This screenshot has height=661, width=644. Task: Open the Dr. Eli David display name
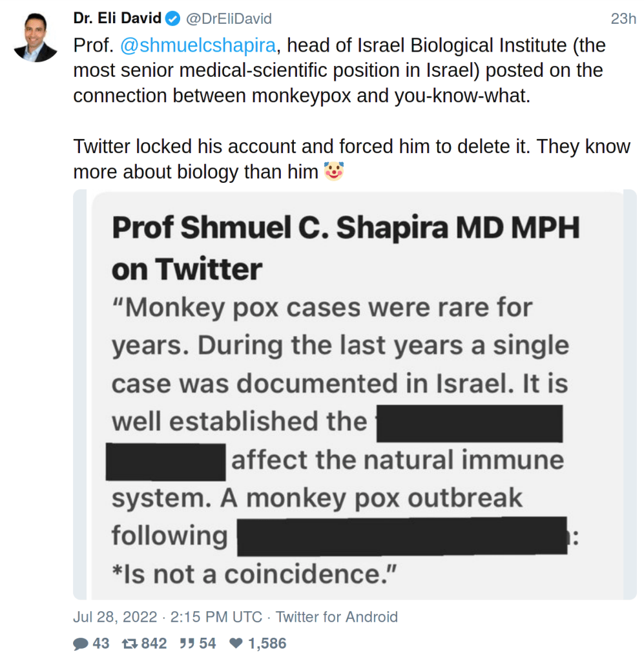click(x=116, y=19)
